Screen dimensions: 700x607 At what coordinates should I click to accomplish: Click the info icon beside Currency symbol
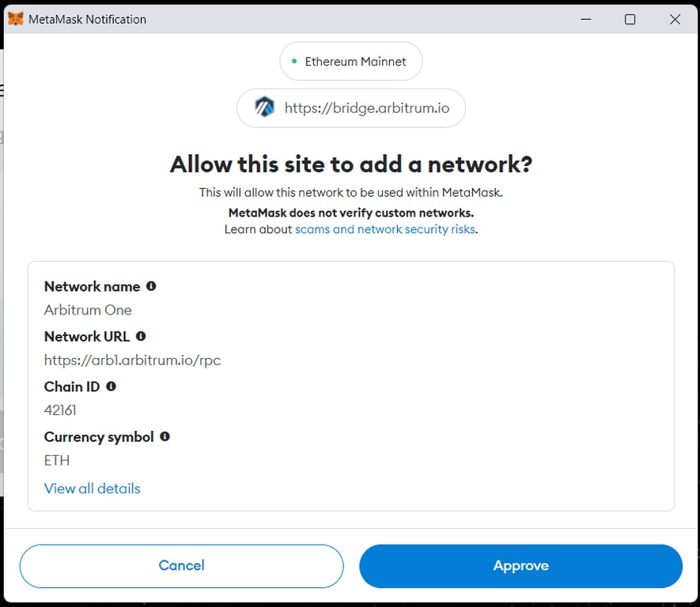(x=165, y=436)
